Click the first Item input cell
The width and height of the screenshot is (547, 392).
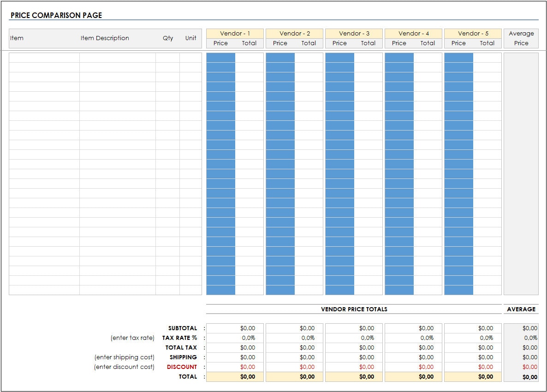pyautogui.click(x=44, y=56)
